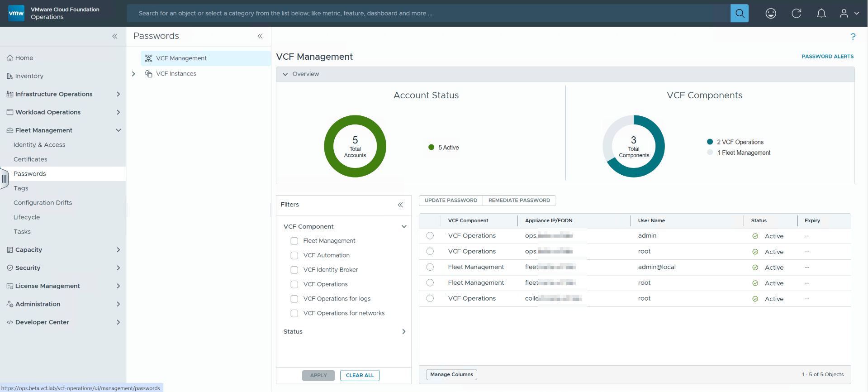Screen dimensions: 868x392
Task: Open Certificates page
Action: pos(30,159)
